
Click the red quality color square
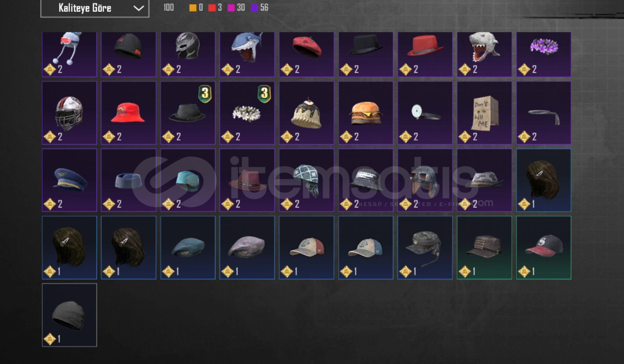pyautogui.click(x=212, y=8)
